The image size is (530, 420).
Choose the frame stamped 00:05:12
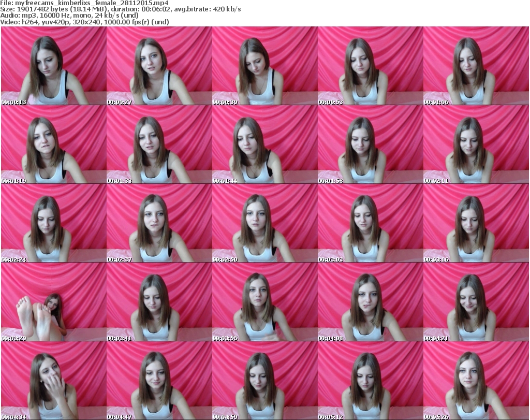[371, 381]
